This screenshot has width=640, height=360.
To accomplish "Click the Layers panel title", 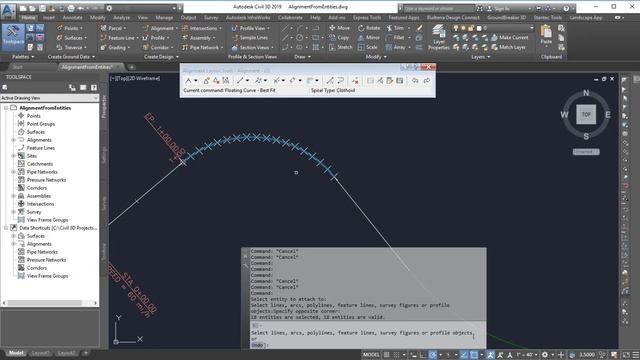I will (480, 57).
